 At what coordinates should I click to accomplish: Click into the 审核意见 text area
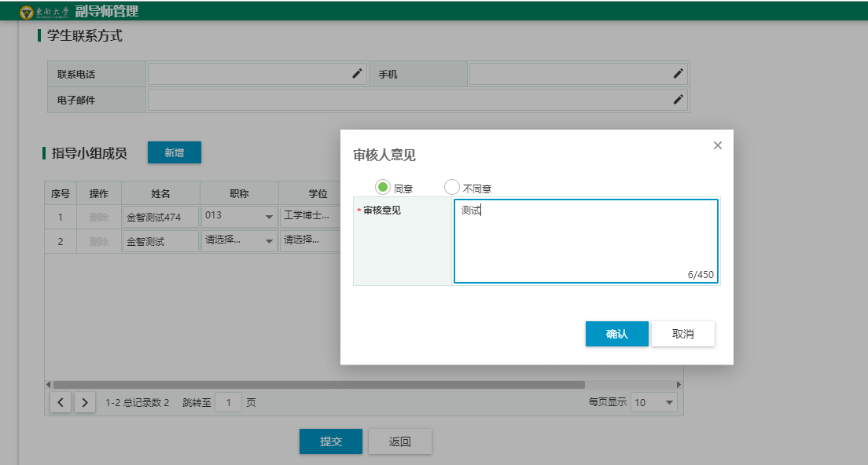click(x=585, y=241)
